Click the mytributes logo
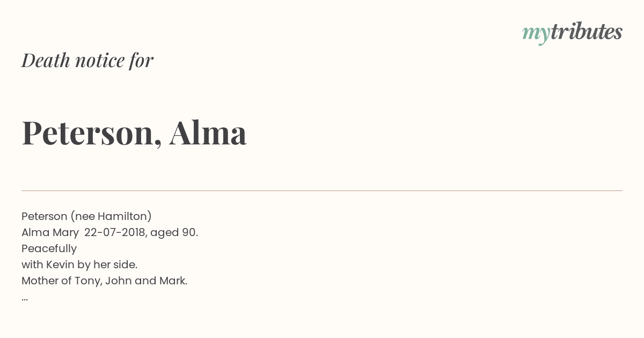 tap(572, 33)
